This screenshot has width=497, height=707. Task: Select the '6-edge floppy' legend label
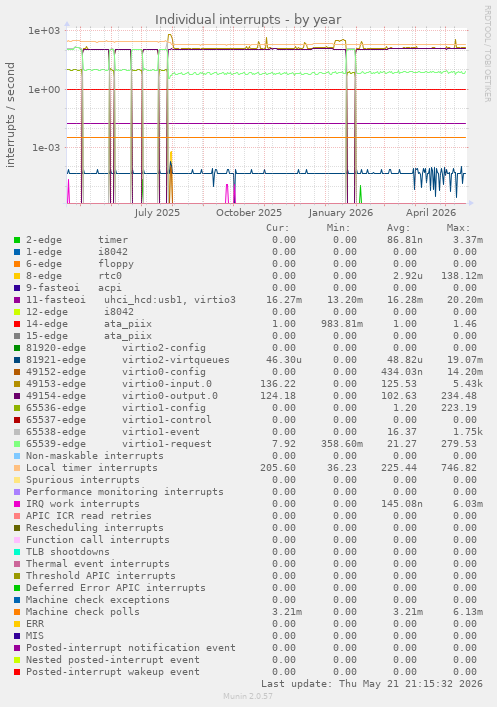pyautogui.click(x=80, y=264)
